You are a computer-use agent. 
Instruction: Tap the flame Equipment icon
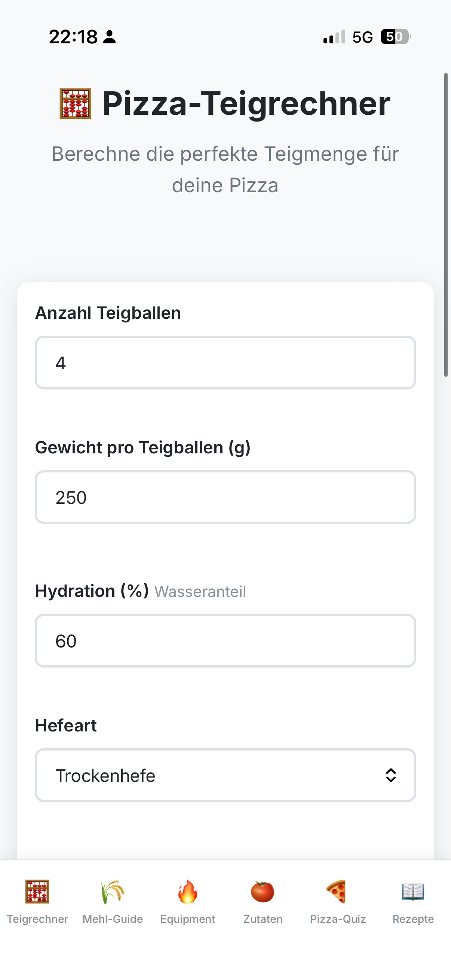tap(187, 891)
